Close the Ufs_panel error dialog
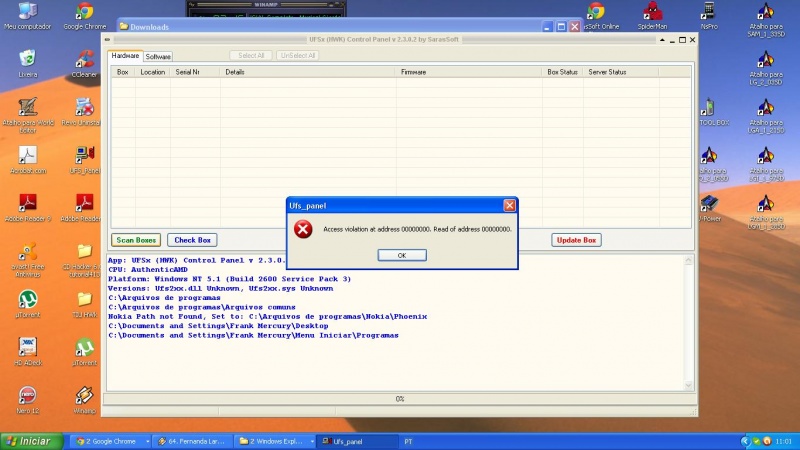The image size is (800, 450). (509, 205)
